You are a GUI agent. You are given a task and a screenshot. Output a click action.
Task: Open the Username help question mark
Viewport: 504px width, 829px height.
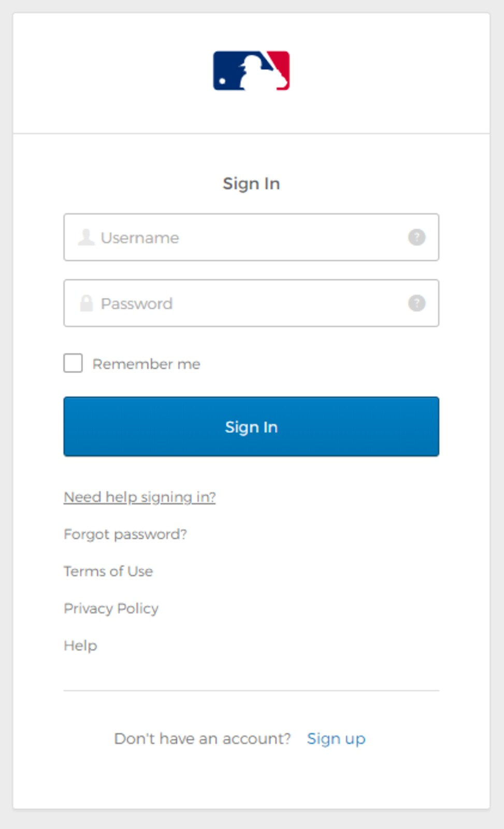coord(416,237)
